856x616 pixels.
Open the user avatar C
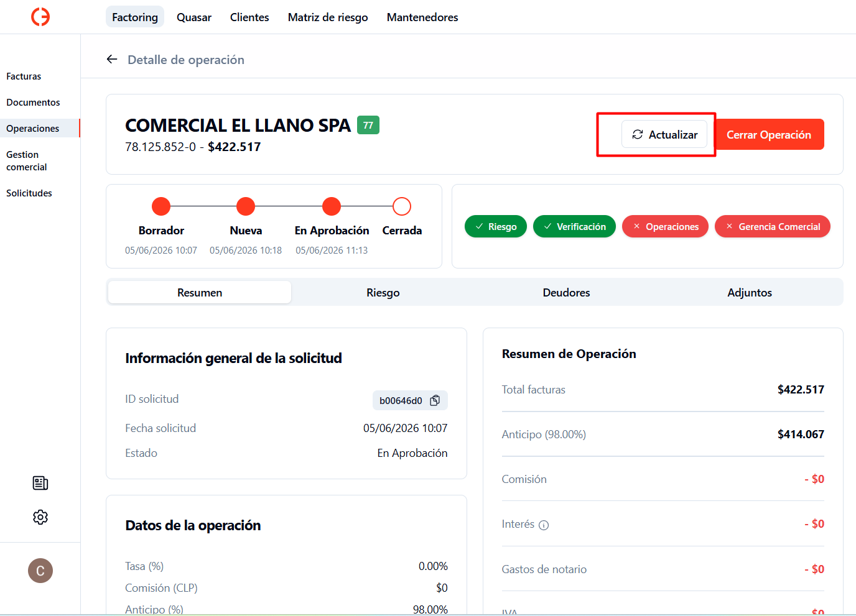(40, 571)
